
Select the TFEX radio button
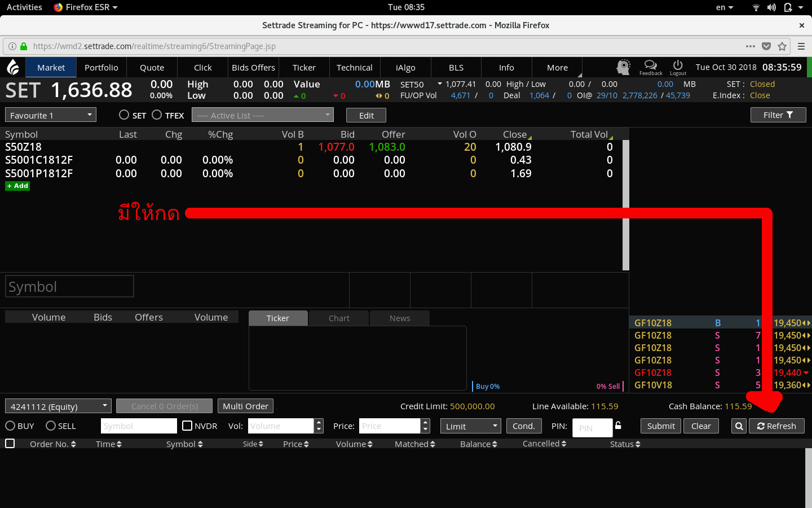(157, 115)
